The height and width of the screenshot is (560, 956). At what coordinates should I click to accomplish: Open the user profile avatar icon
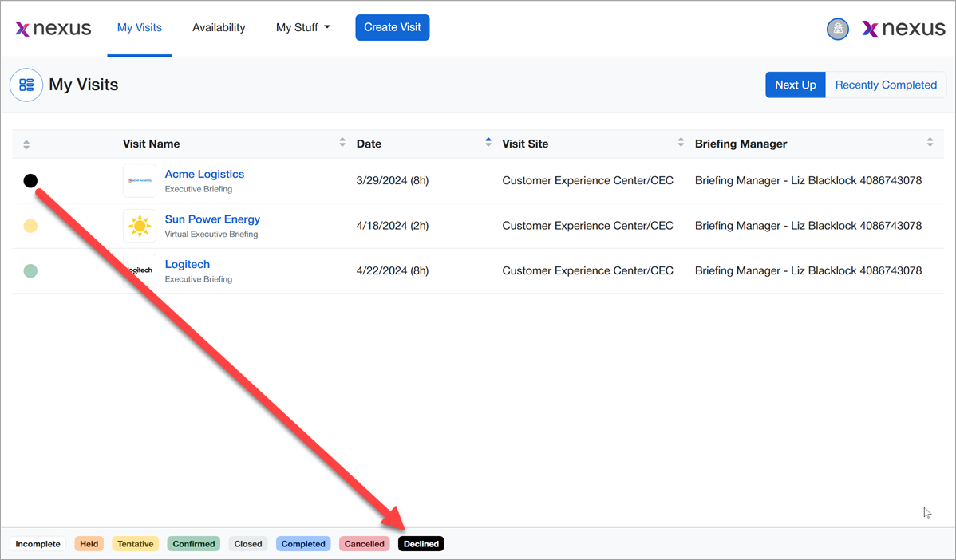pos(838,29)
